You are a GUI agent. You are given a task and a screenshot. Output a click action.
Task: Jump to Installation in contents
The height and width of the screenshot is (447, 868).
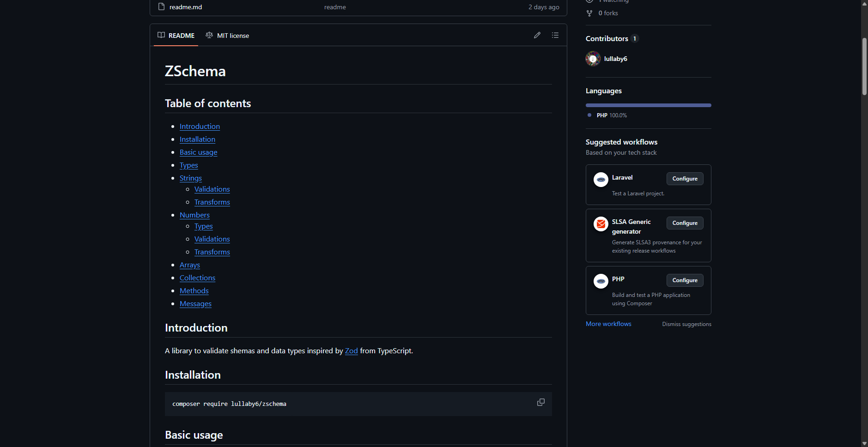pyautogui.click(x=197, y=139)
